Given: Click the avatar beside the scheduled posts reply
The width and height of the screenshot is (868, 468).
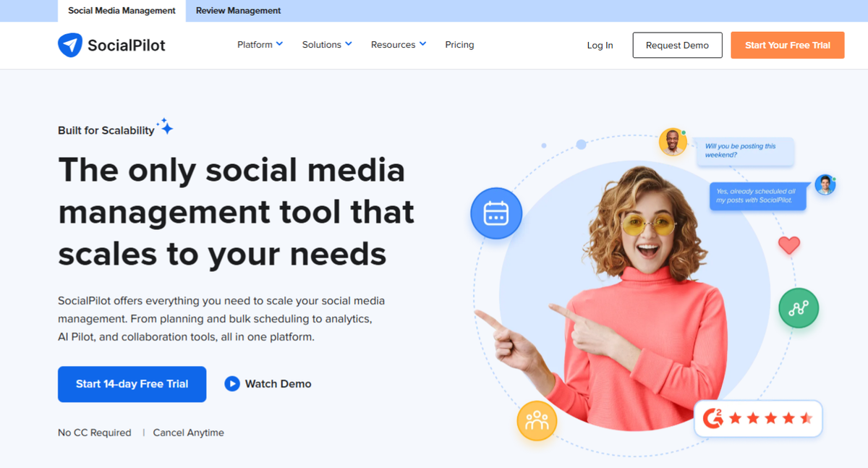Looking at the screenshot, I should [x=825, y=185].
